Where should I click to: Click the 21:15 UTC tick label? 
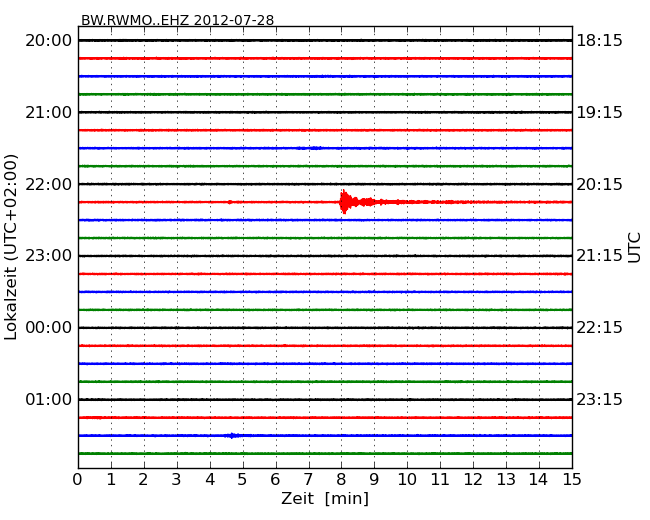(x=599, y=256)
